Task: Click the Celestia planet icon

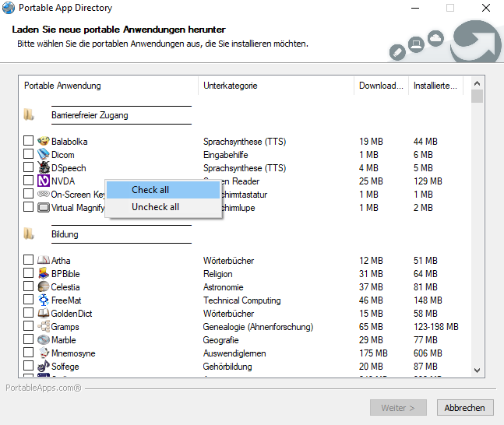Action: click(x=43, y=286)
